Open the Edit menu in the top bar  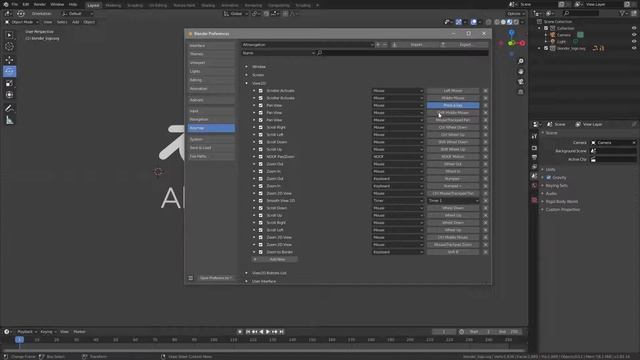[x=26, y=4]
